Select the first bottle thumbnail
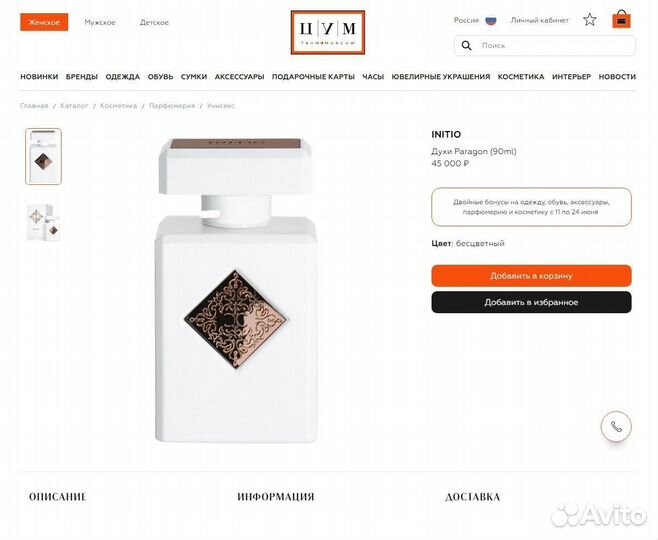 [x=43, y=157]
